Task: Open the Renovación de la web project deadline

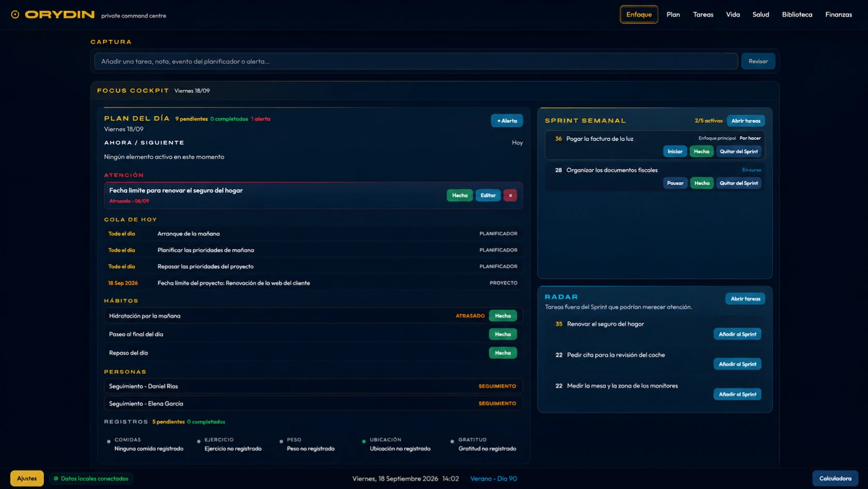Action: pyautogui.click(x=313, y=283)
